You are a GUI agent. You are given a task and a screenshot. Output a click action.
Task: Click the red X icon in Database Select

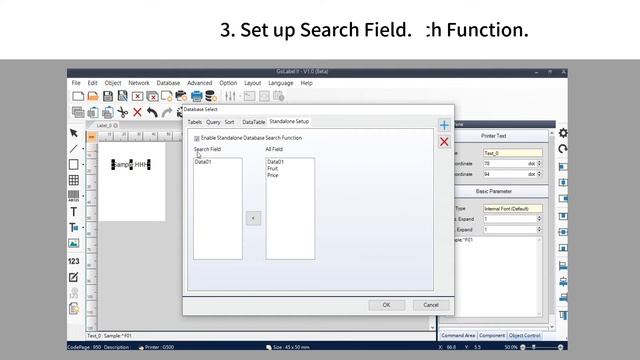point(444,142)
